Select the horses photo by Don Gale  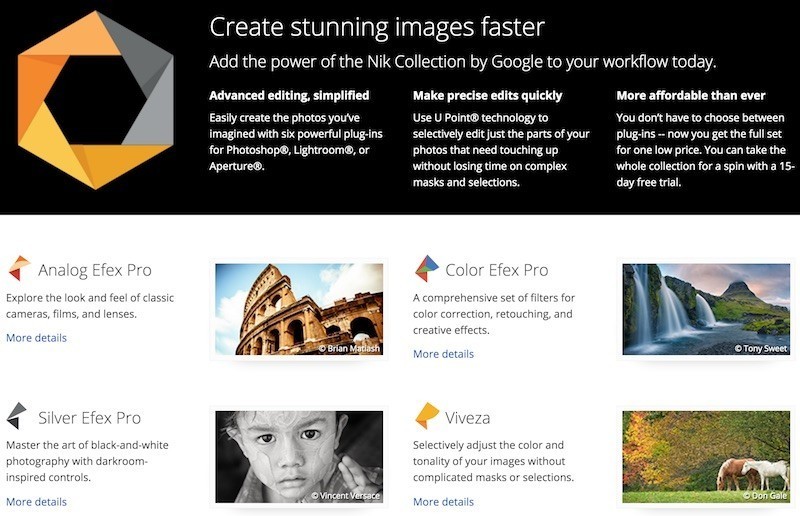[706, 457]
